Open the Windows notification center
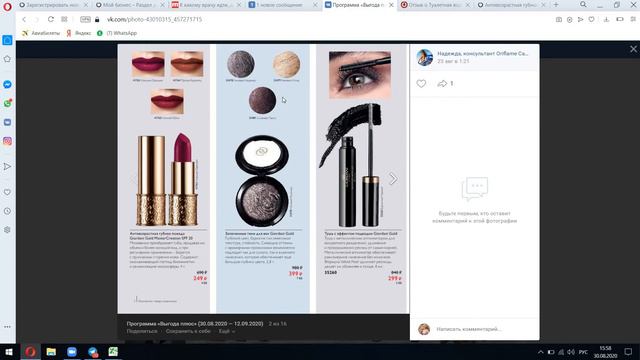640x360 pixels. point(628,352)
